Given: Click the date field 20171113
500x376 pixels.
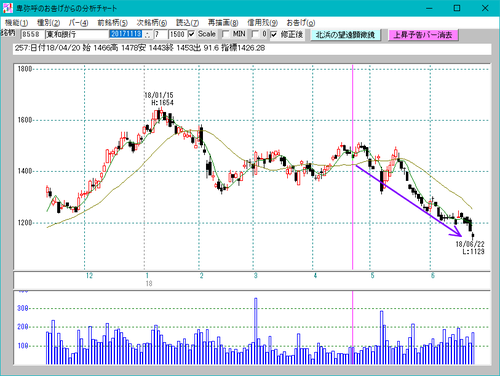Looking at the screenshot, I should pos(127,34).
